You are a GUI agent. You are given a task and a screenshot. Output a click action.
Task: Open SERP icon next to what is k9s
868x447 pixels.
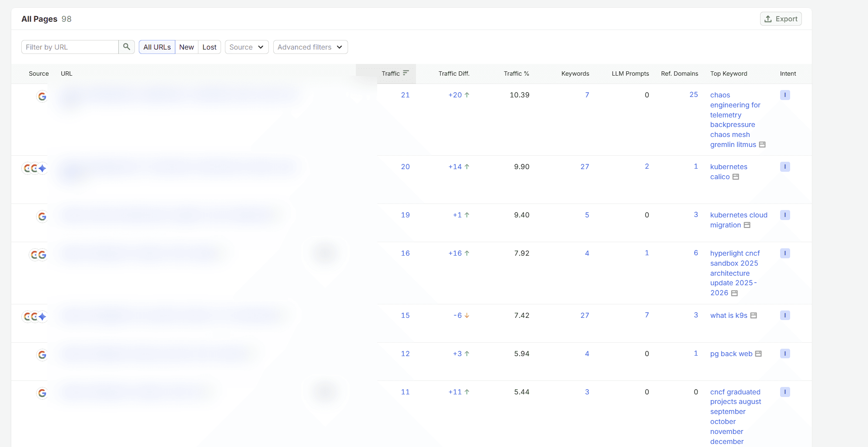coord(754,316)
